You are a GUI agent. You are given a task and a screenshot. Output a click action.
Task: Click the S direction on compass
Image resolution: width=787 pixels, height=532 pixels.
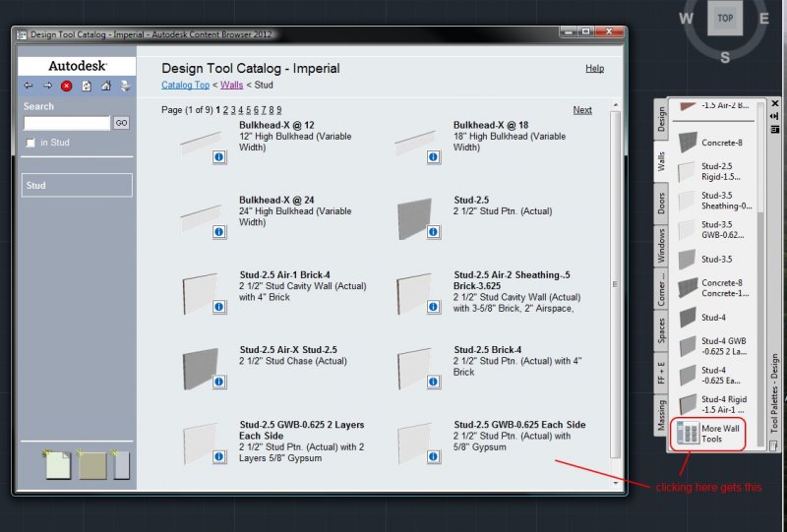pyautogui.click(x=725, y=57)
